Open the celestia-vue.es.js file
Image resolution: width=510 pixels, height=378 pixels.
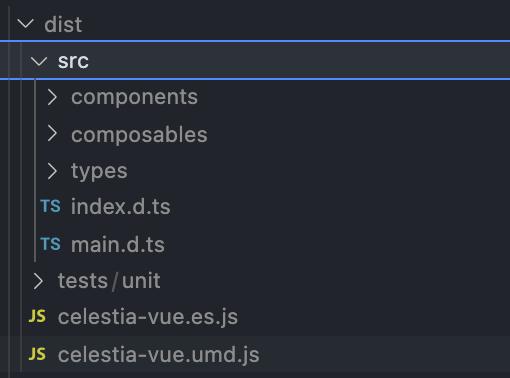point(148,317)
